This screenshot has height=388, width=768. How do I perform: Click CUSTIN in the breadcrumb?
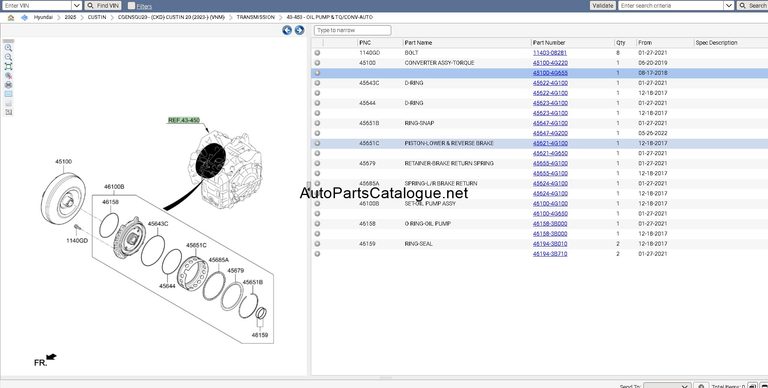[96, 17]
